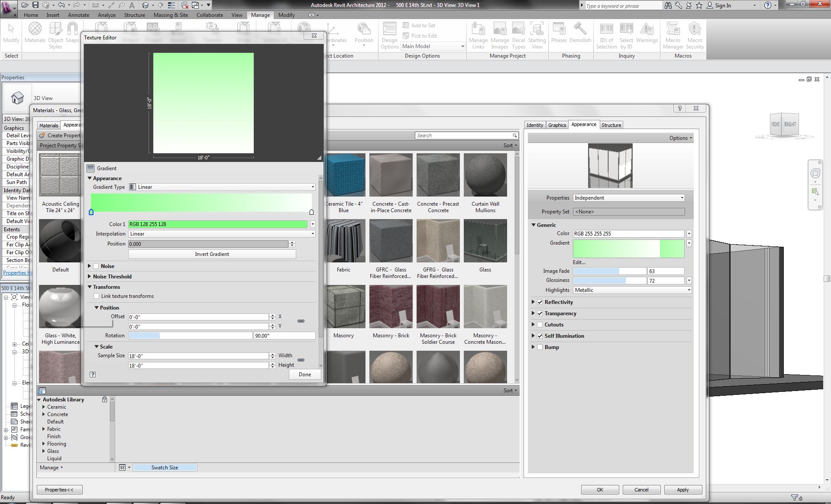Select the Curtain Wall Mullions thumbnail
831x504 pixels.
(x=485, y=175)
